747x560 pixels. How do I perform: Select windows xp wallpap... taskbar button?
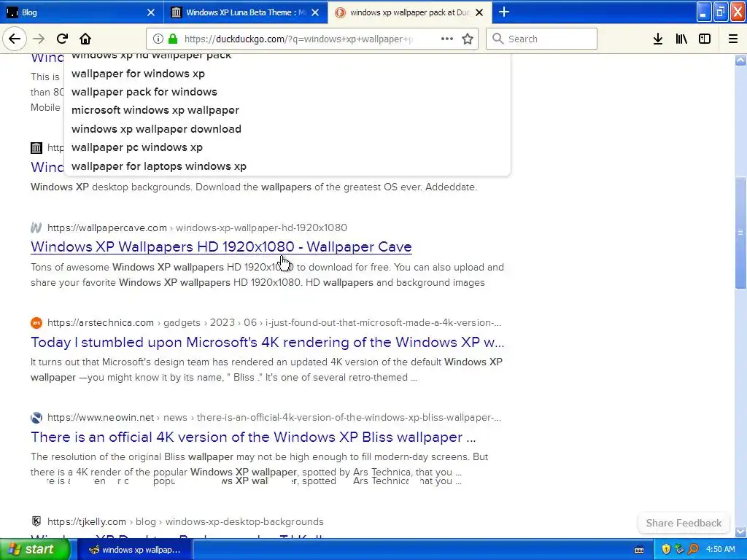(135, 550)
